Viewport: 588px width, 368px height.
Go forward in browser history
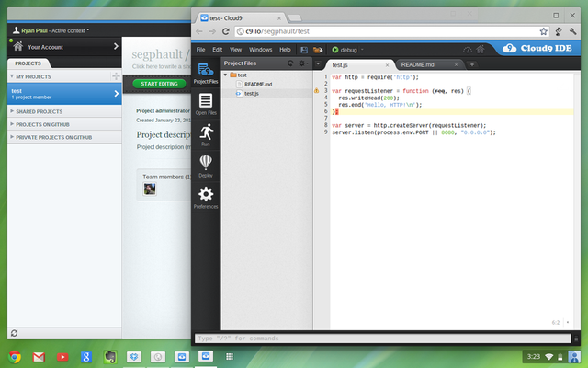tap(212, 31)
